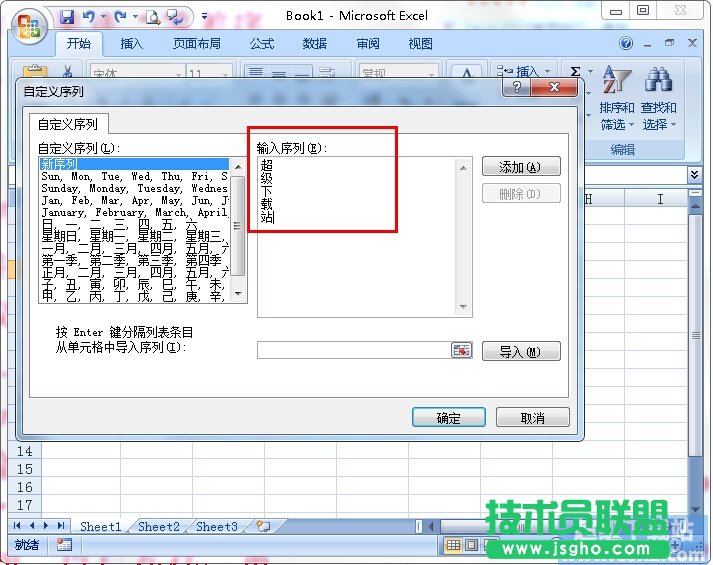Expand the quick access toolbar customize arrow
Viewport: 713px width, 565px height.
(205, 16)
